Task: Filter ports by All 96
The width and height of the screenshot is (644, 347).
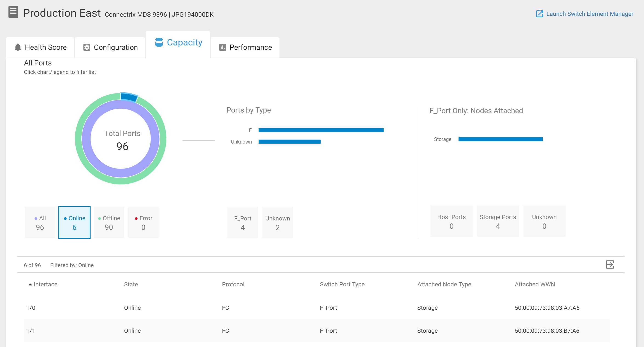Action: 40,222
